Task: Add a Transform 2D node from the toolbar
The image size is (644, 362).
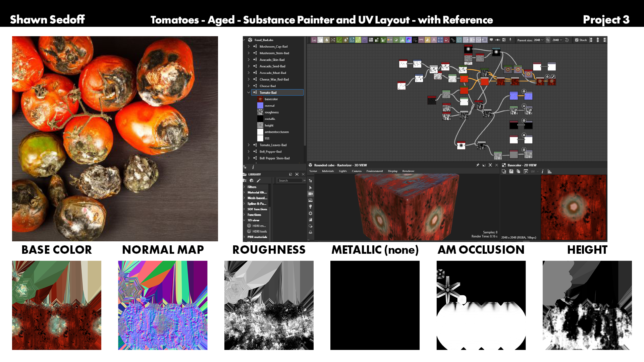Action: tap(440, 40)
